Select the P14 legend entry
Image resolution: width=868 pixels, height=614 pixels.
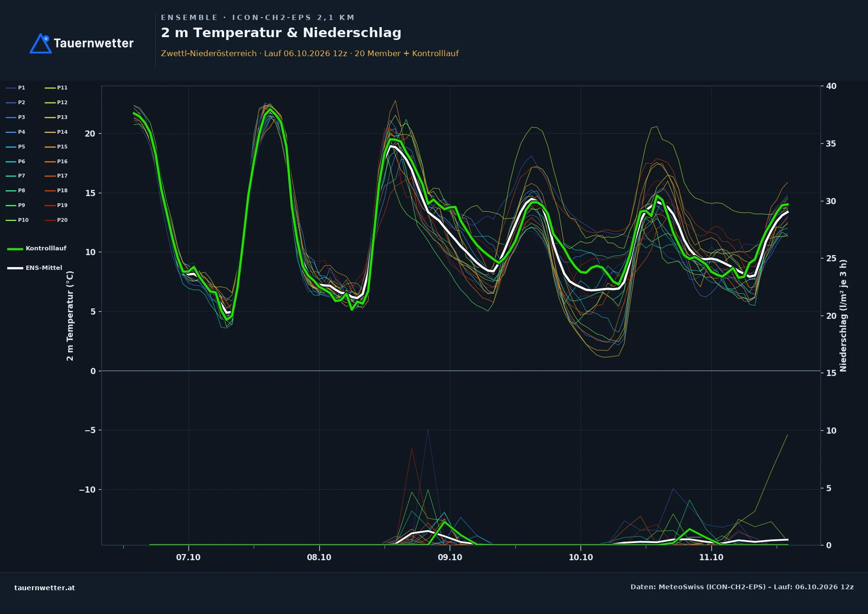coord(56,132)
